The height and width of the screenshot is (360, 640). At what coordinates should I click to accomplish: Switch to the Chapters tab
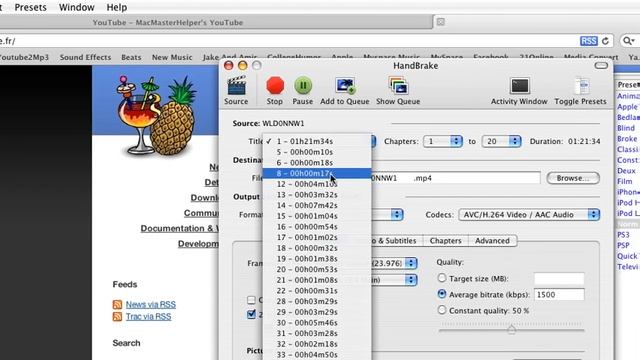coord(445,241)
